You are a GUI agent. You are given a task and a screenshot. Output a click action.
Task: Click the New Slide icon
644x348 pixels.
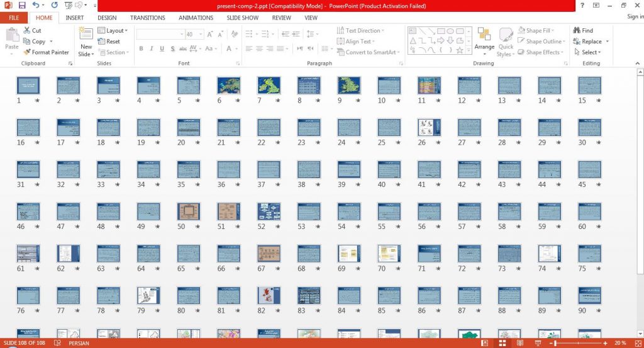tap(86, 34)
